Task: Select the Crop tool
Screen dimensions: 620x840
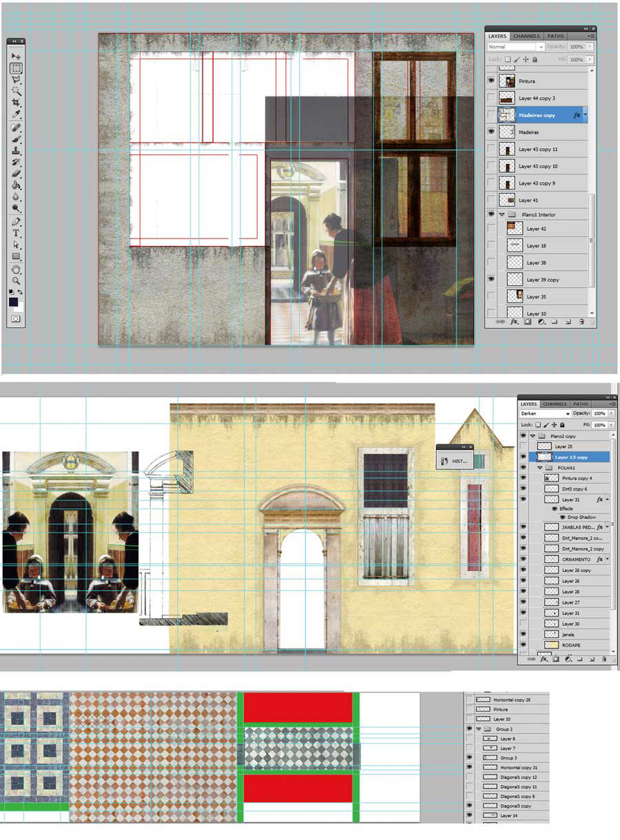Action: [16, 102]
